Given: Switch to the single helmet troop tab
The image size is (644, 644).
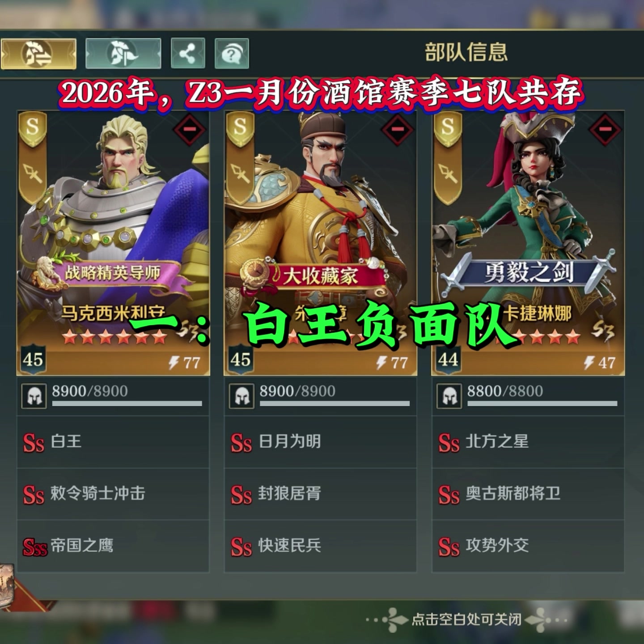Looking at the screenshot, I should [123, 54].
